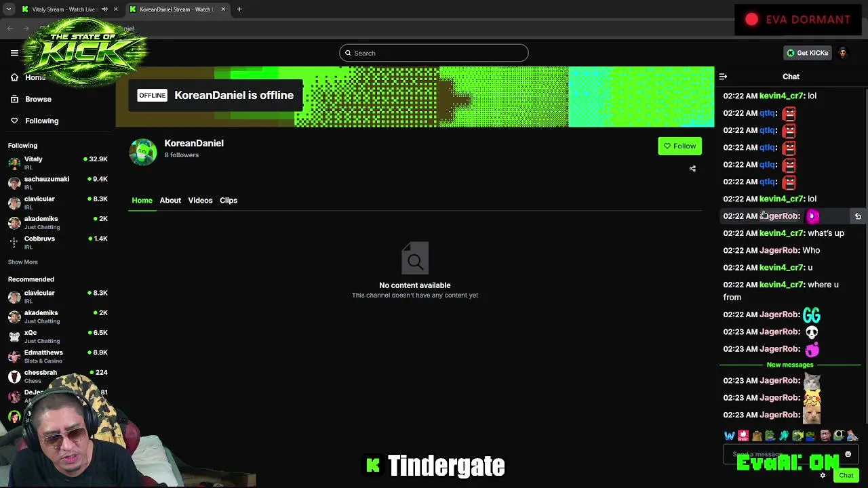Open Cobbruvs channel in sidebar
Screen dimensions: 868x488
coord(58,243)
